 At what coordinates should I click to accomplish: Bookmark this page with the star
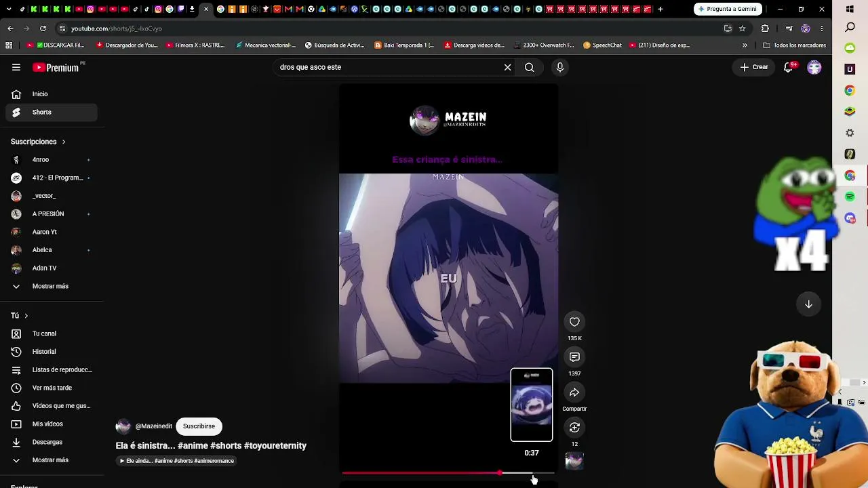(743, 28)
